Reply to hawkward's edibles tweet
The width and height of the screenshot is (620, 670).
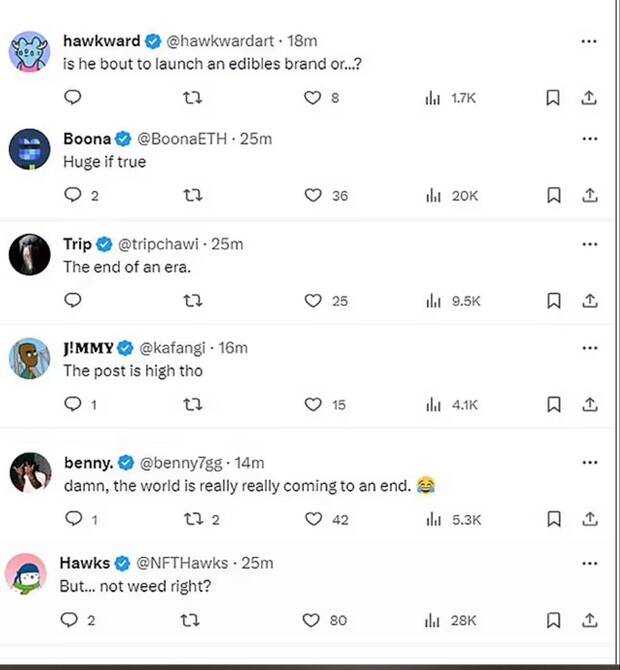72,97
